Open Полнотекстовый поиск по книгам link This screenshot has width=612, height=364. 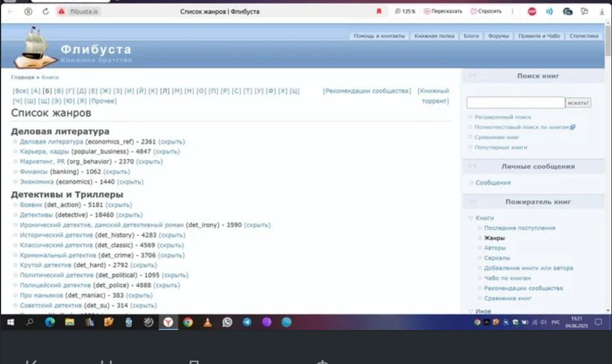[x=521, y=127]
